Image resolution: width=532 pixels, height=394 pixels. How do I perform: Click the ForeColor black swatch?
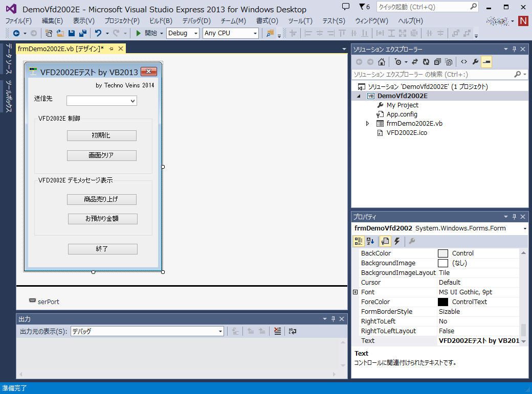click(443, 302)
